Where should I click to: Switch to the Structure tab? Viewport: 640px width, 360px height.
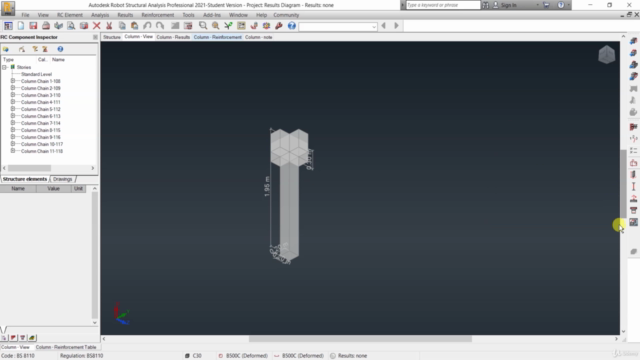[x=111, y=37]
